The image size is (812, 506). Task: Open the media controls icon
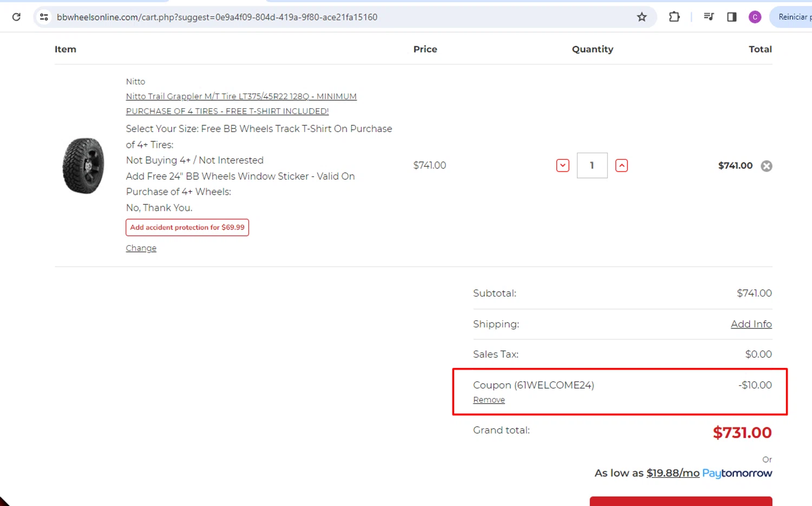click(709, 17)
